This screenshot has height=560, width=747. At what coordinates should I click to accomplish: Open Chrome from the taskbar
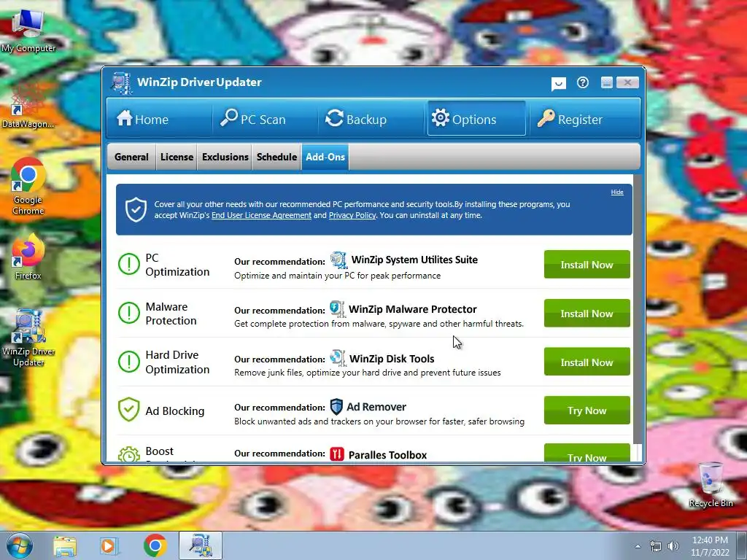[x=155, y=545]
